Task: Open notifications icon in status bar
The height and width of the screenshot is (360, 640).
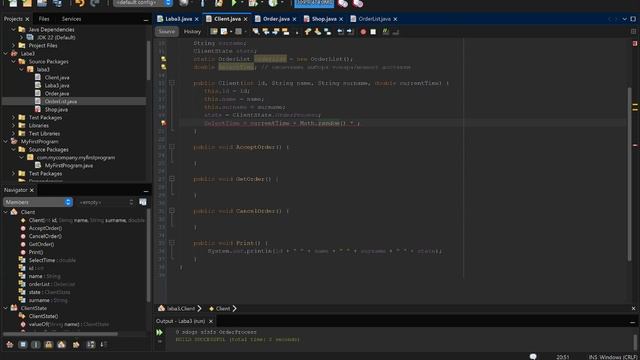Action: pyautogui.click(x=533, y=357)
